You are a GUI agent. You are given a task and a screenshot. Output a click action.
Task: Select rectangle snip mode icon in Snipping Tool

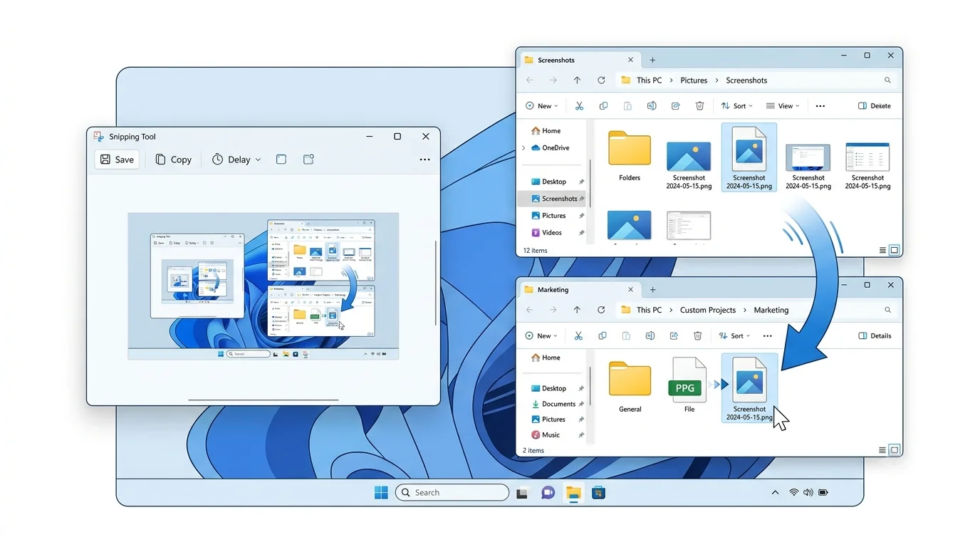click(x=281, y=160)
